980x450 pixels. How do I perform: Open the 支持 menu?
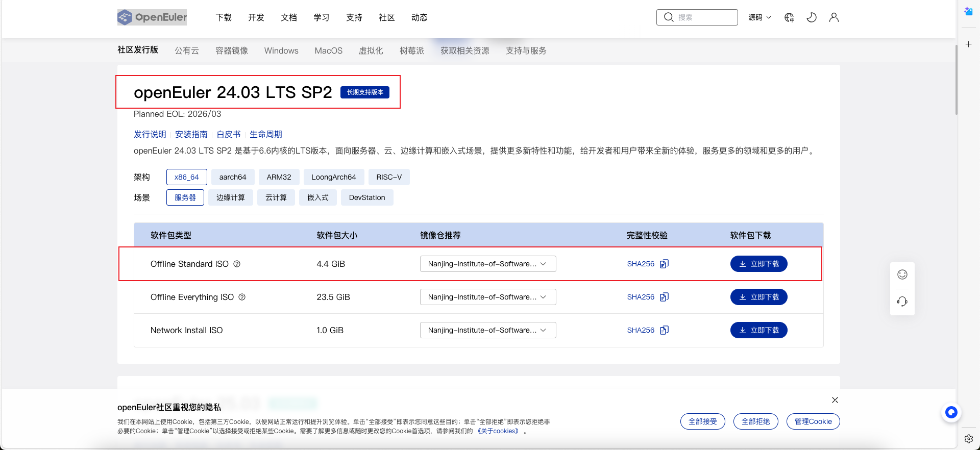pos(354,17)
